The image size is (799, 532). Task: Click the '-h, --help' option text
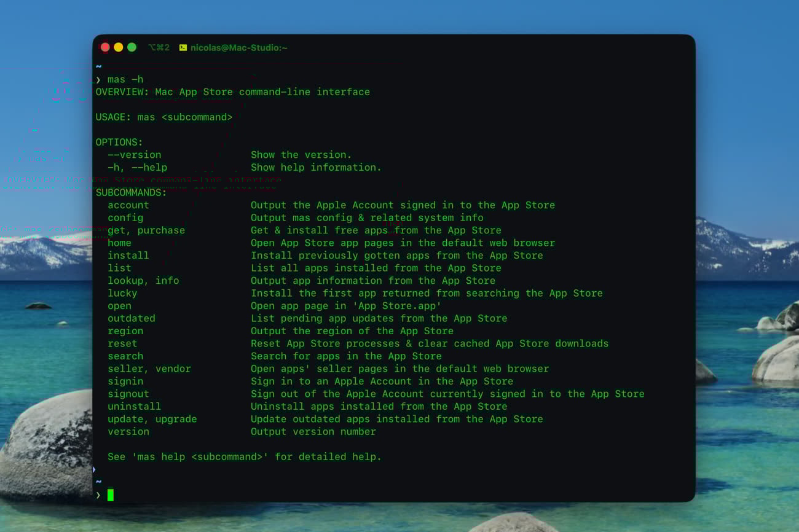tap(137, 167)
